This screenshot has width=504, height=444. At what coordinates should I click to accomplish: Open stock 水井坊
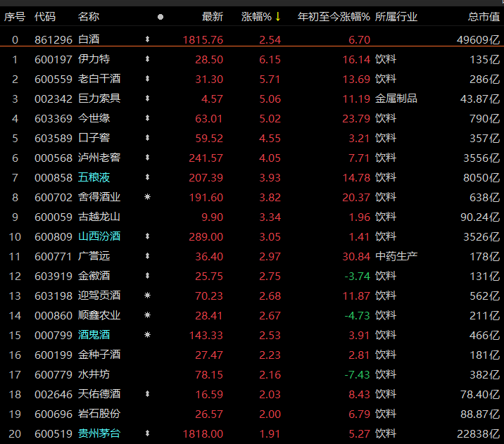(x=94, y=374)
